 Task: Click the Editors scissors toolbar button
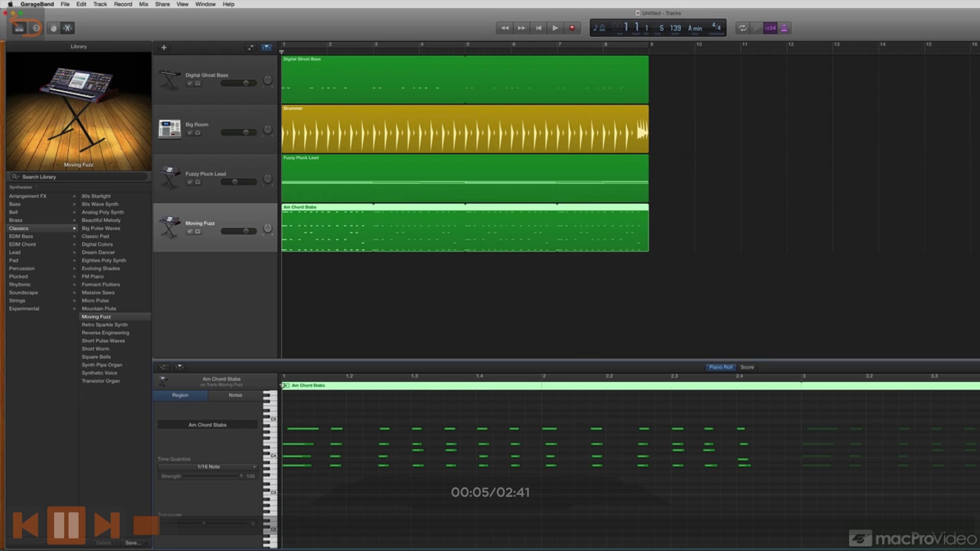coord(67,28)
